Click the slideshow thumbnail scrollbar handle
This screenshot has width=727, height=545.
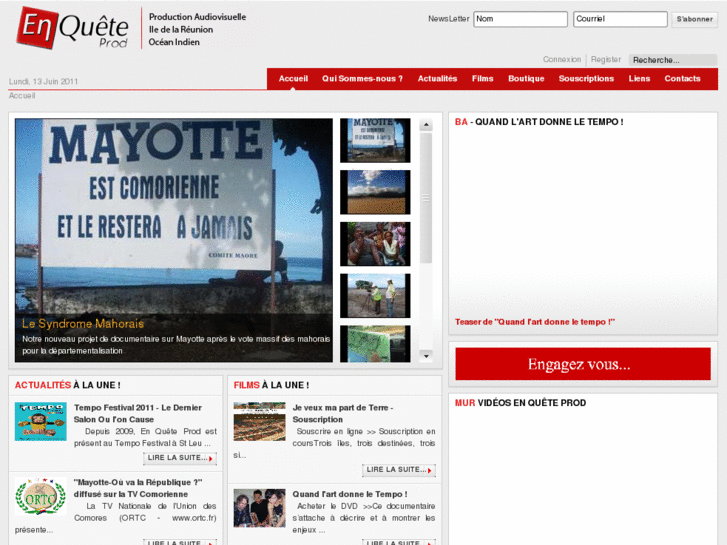[x=426, y=198]
